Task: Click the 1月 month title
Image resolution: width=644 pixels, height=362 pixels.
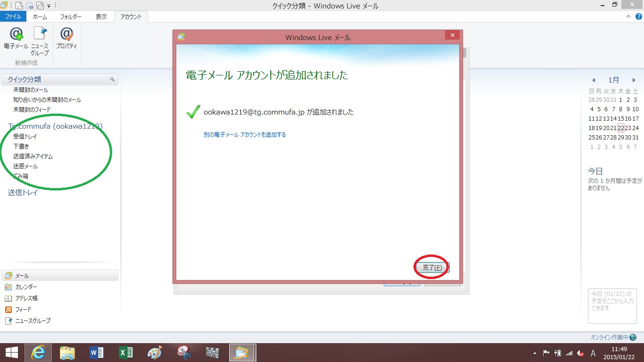Action: 614,80
